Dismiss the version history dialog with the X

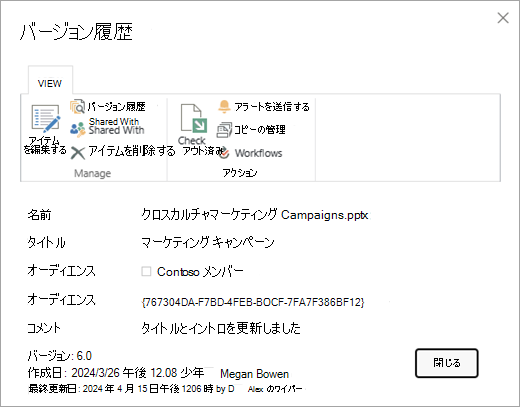coord(503,18)
